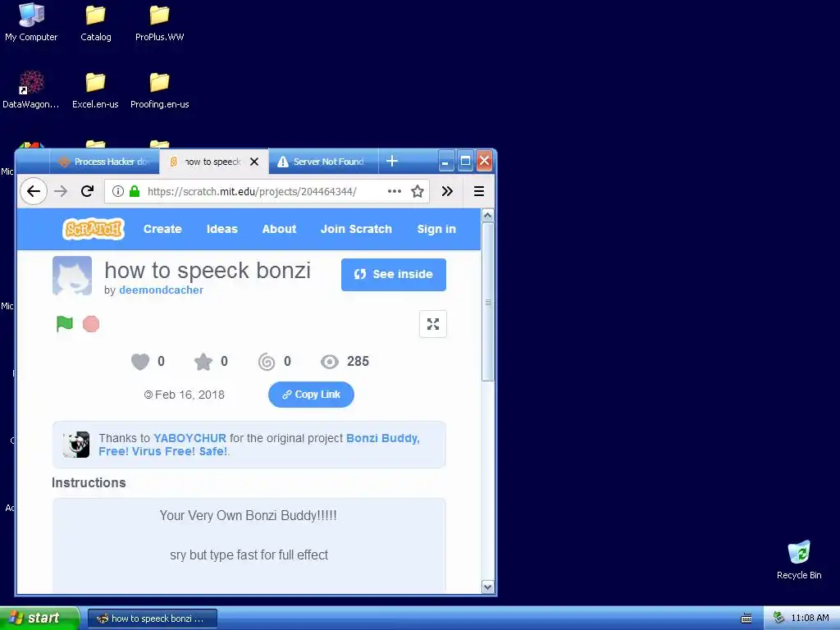Viewport: 840px width, 630px height.
Task: Click the taskbar on-screen keyboard icon
Action: (x=746, y=619)
